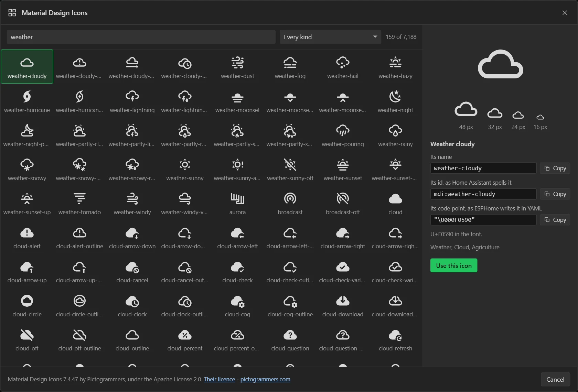
Task: Click the weather search field
Action: point(141,37)
